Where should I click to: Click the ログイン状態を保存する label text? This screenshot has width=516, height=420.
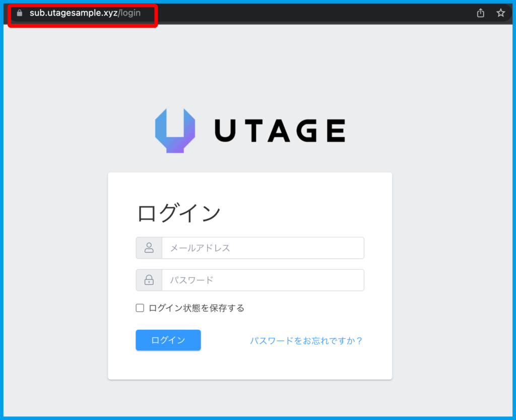[197, 308]
